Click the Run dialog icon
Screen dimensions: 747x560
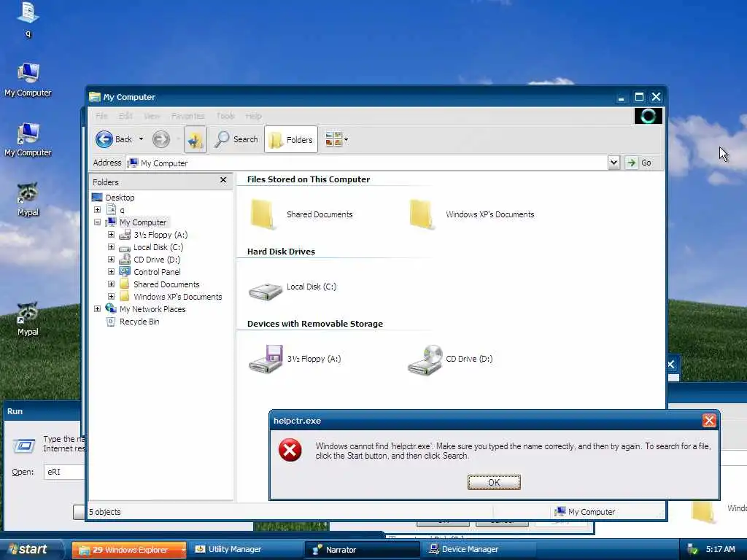(24, 446)
